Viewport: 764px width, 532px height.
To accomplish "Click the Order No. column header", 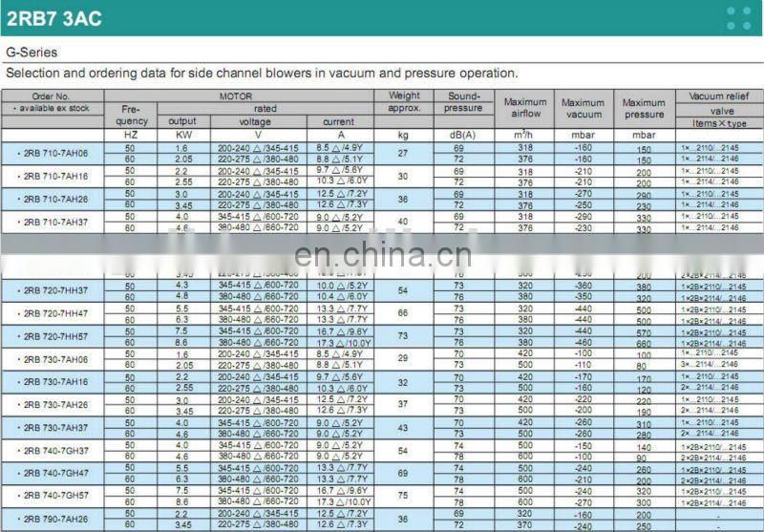I will tap(52, 96).
